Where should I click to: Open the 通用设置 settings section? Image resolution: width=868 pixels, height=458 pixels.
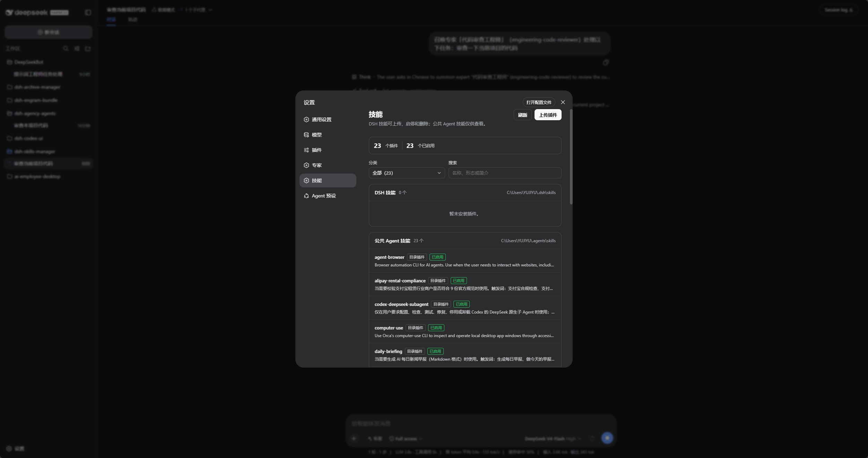pyautogui.click(x=328, y=120)
